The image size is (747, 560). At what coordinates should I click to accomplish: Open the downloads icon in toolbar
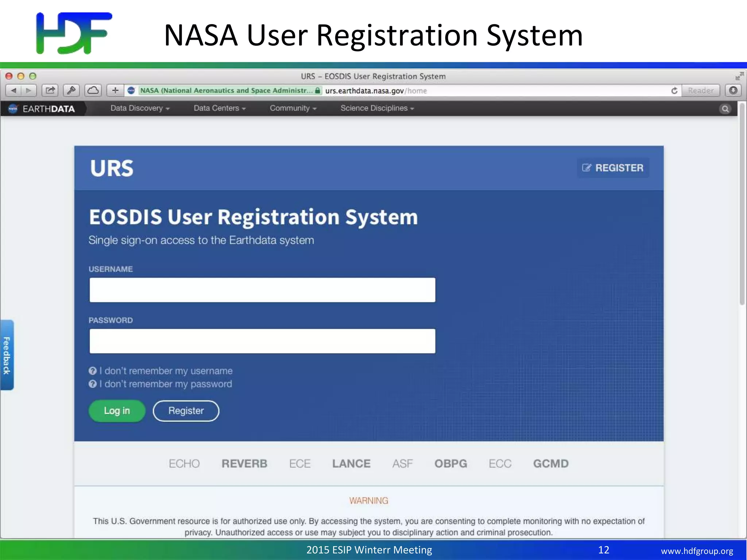(733, 90)
